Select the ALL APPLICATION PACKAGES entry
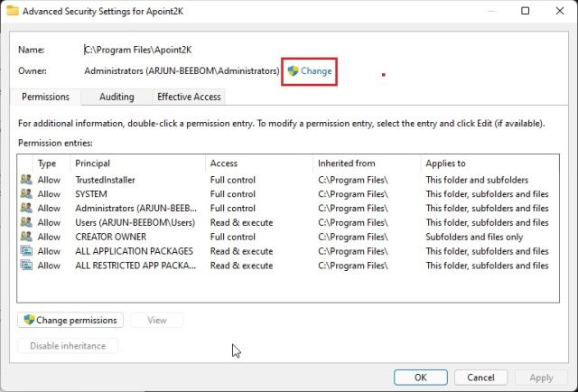 pyautogui.click(x=288, y=251)
